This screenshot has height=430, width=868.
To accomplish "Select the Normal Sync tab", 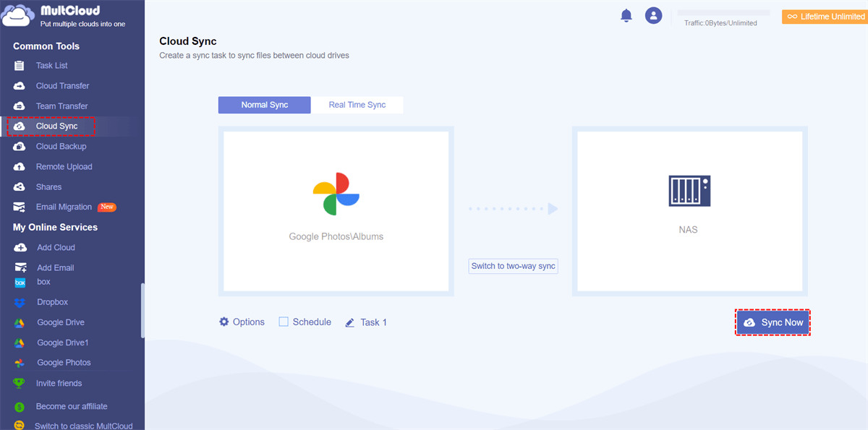I will [265, 105].
